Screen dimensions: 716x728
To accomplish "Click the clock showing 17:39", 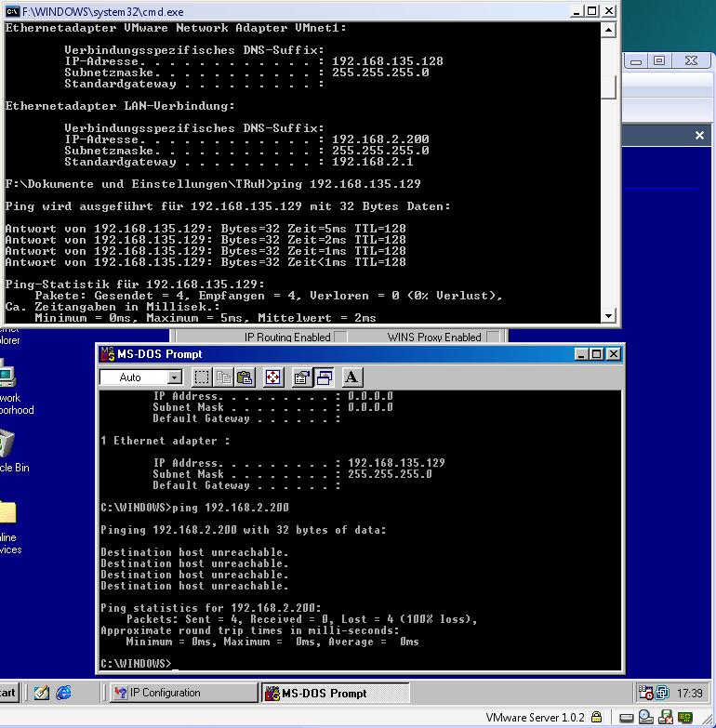I will (690, 693).
